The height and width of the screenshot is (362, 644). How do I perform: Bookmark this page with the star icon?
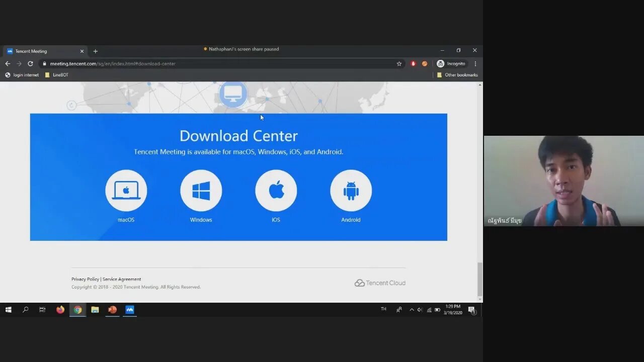point(399,64)
